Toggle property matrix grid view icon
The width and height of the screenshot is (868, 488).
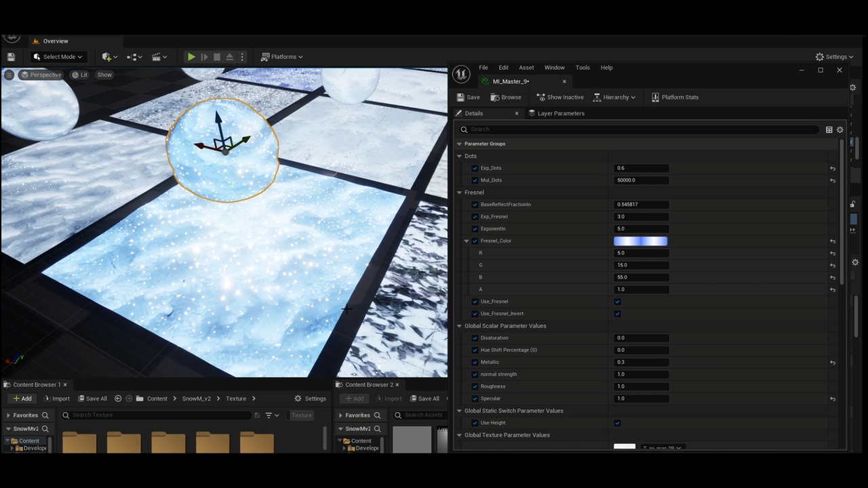[829, 129]
